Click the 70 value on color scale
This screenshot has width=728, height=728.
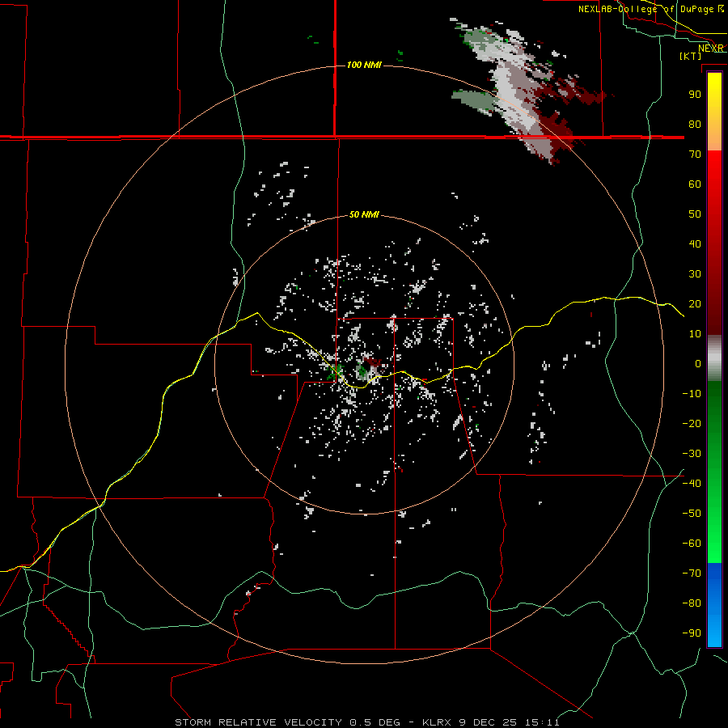point(695,154)
